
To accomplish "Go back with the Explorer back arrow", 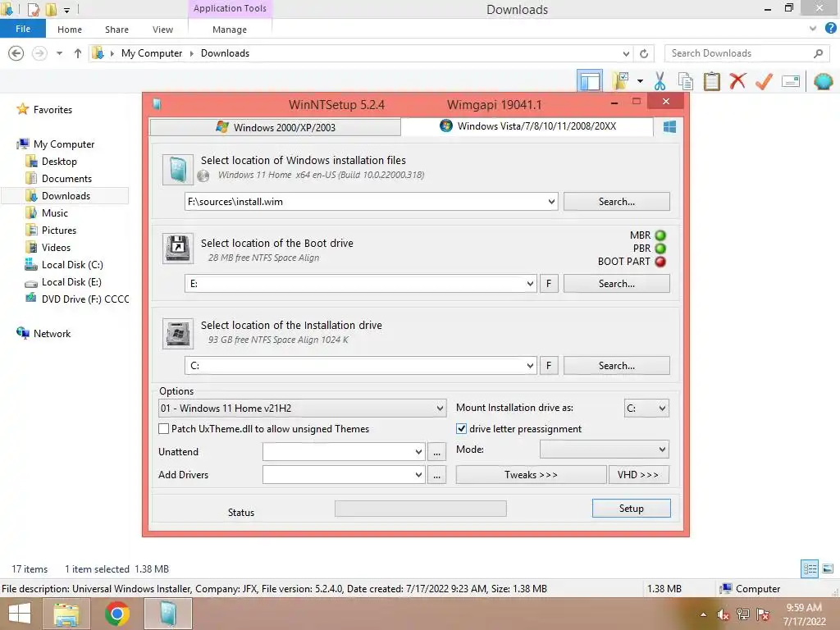I will click(x=16, y=53).
